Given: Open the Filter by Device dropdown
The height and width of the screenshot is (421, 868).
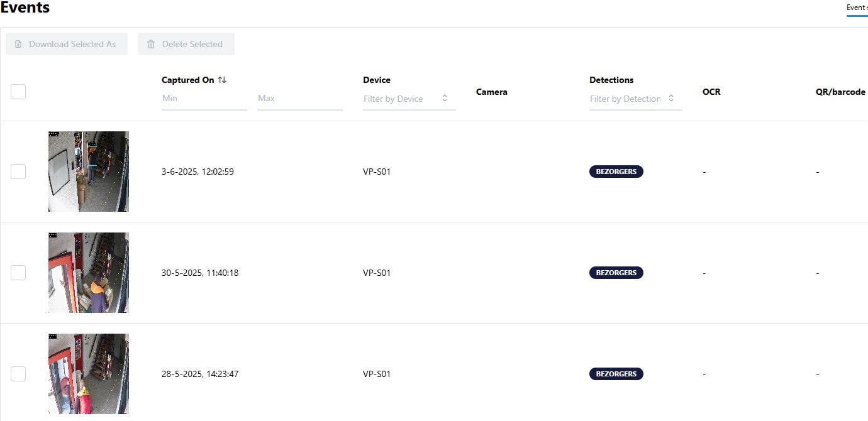Looking at the screenshot, I should click(409, 99).
